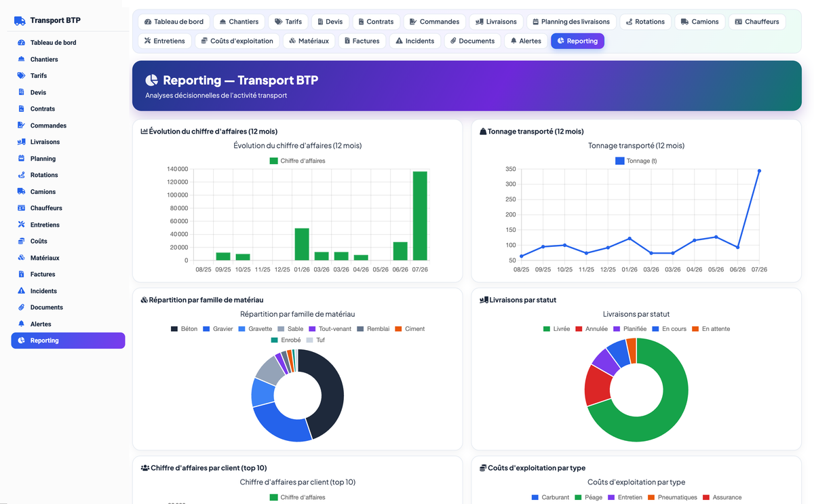Screen dimensions: 814x504
Task: Click the 01/26 revenue bar
Action: coord(302,244)
